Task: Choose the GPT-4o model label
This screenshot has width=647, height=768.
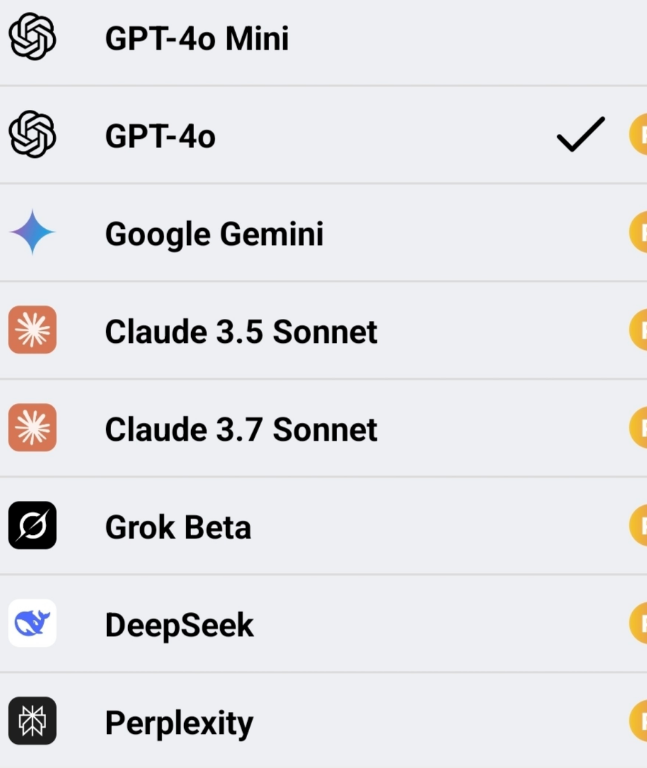Action: pyautogui.click(x=160, y=136)
